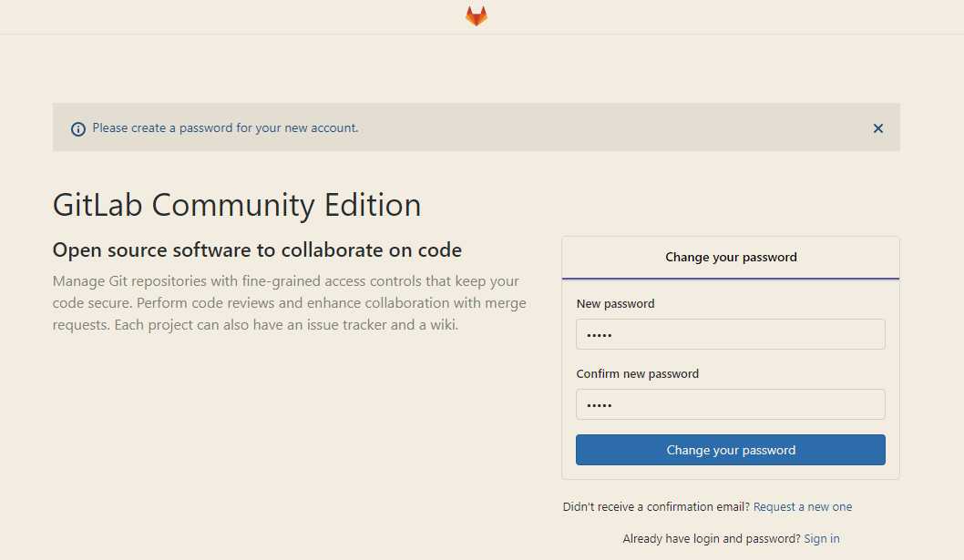Image resolution: width=964 pixels, height=560 pixels.
Task: Select the Change your password tab
Action: 731,258
